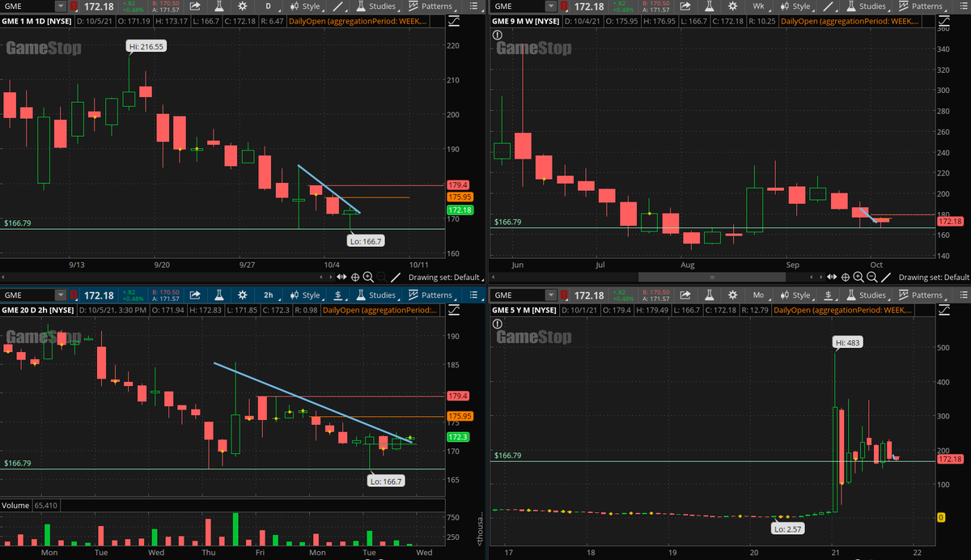Viewport: 971px width, 560px height.
Task: Open the Style dropdown on the daily chart
Action: pos(306,6)
